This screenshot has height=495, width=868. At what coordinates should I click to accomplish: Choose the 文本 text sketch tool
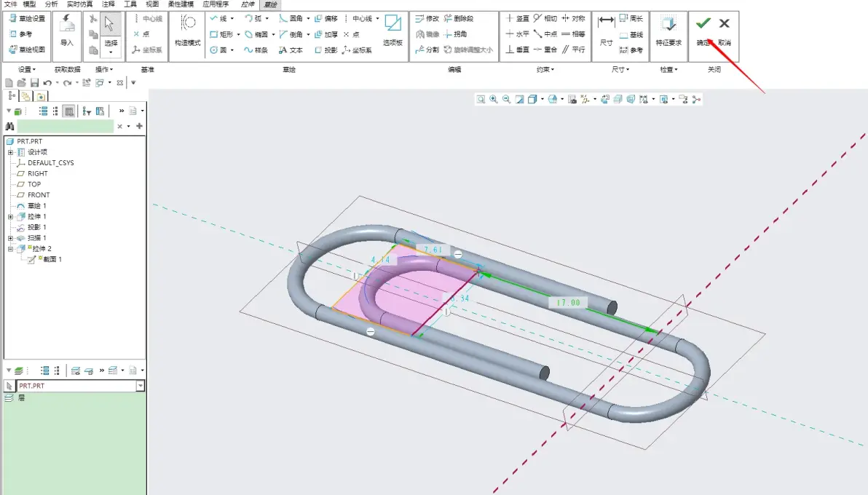[291, 49]
